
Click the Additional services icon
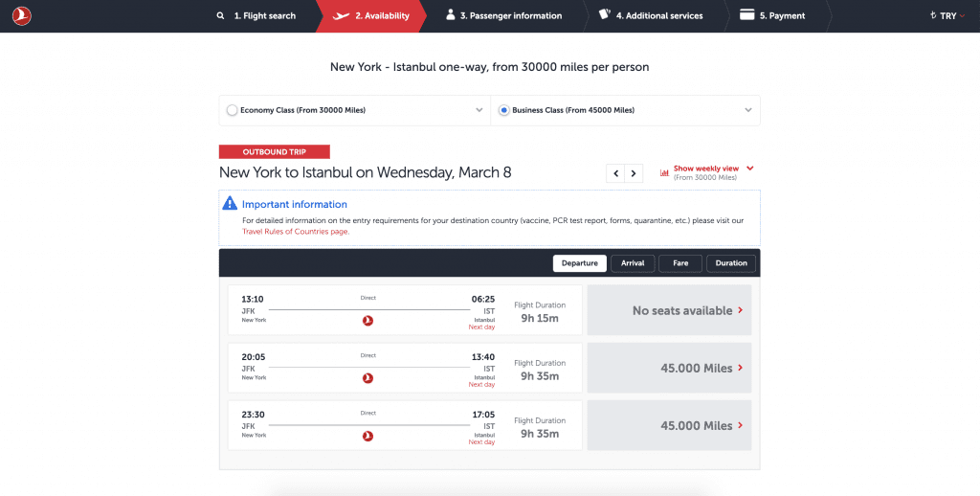pyautogui.click(x=605, y=14)
